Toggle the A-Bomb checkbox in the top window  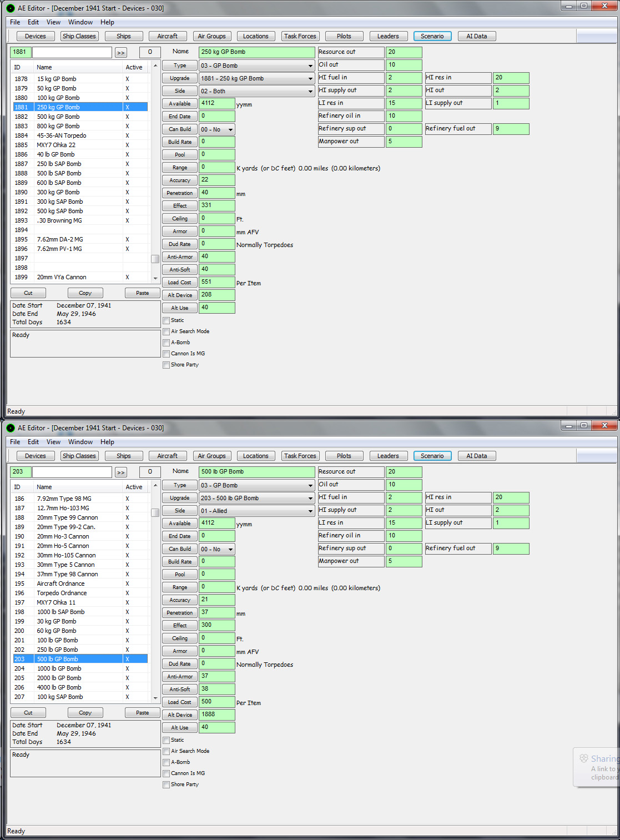point(166,343)
